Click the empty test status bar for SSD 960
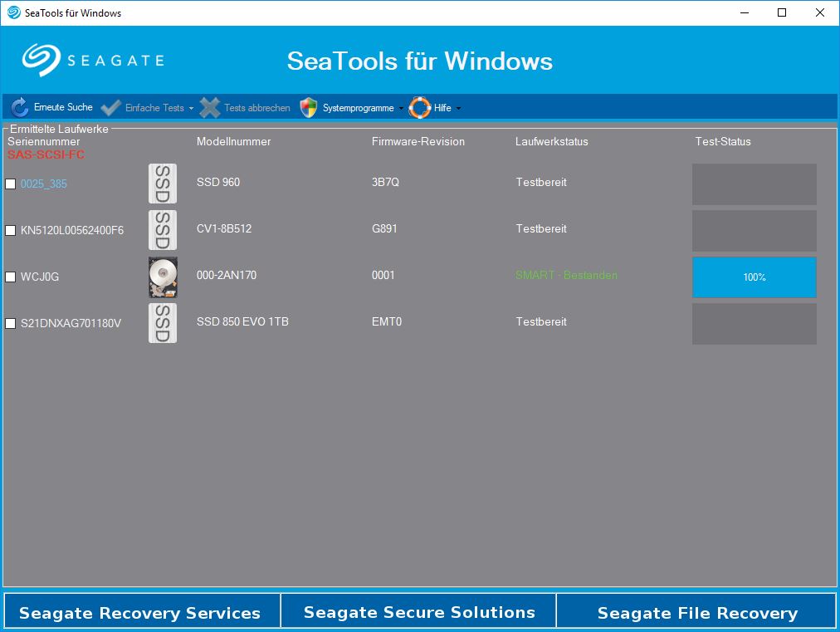Screen dimensions: 840x632 tap(755, 184)
